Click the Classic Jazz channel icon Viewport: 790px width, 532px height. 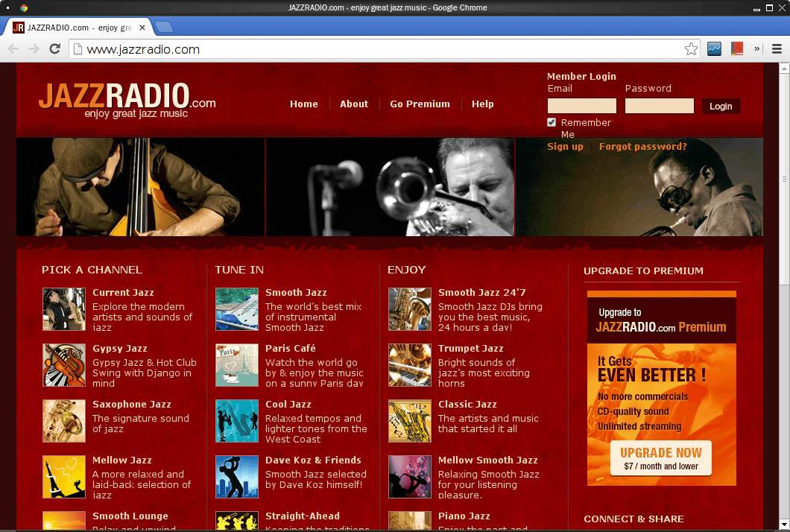[x=410, y=421]
